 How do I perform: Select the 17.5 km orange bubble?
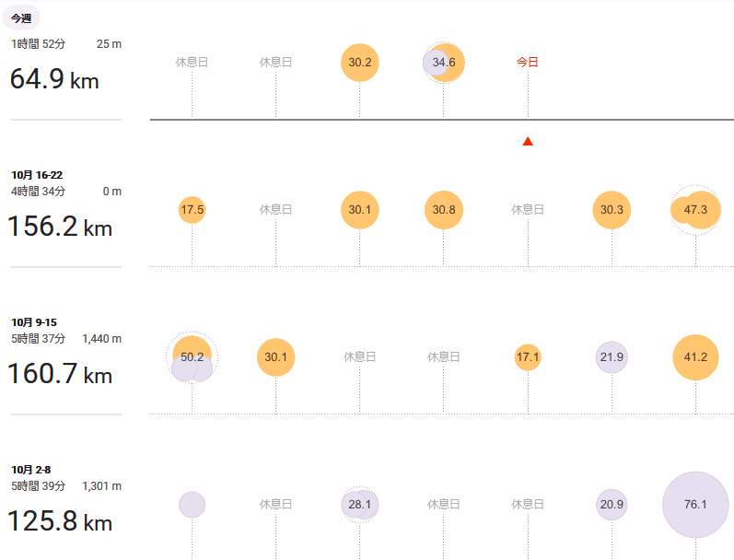click(x=192, y=210)
